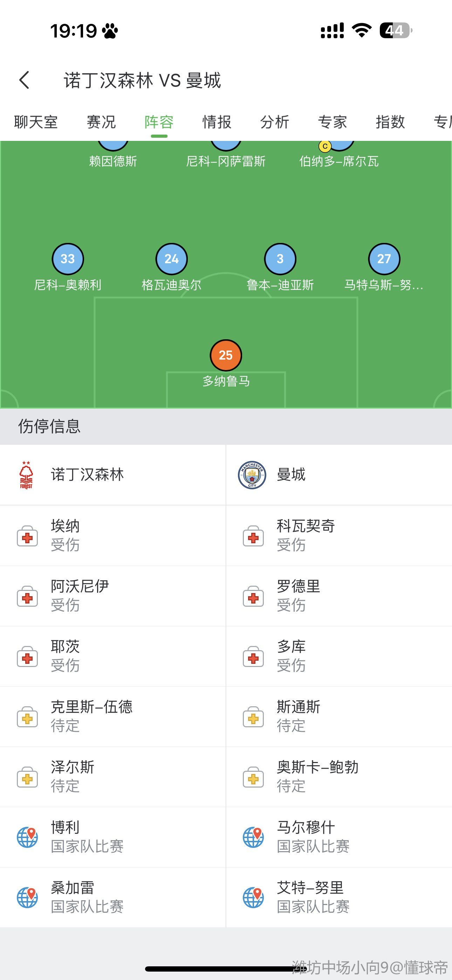Open the 分析 tab

(275, 122)
